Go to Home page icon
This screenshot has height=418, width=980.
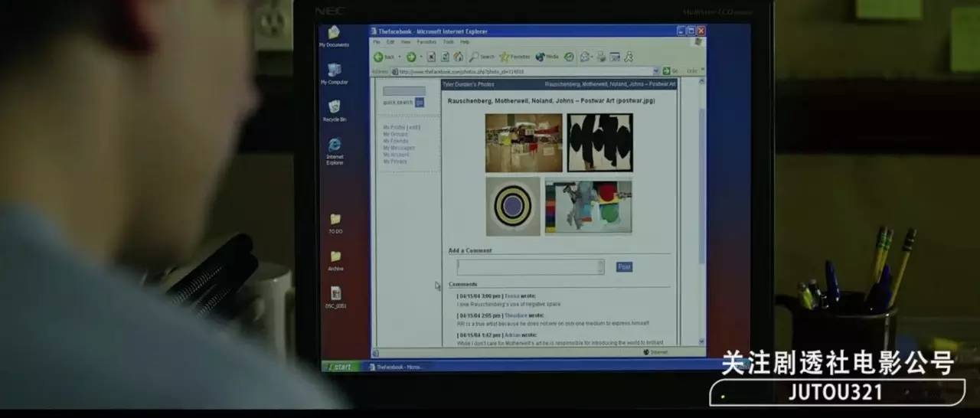tap(458, 57)
